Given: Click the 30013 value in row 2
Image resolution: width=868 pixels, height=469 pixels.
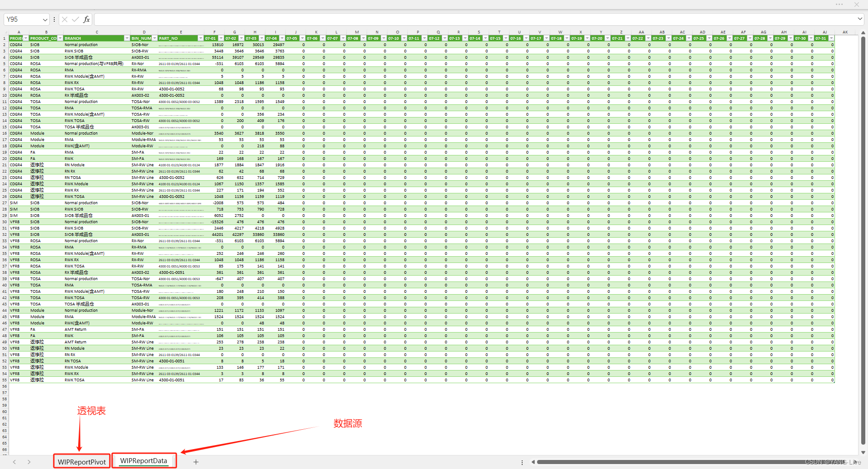Looking at the screenshot, I should click(255, 45).
